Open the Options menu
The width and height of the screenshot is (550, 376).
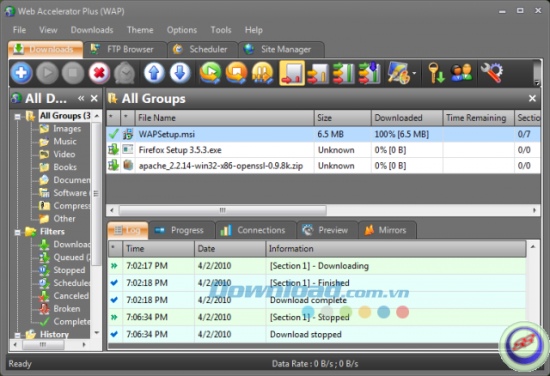tap(182, 30)
